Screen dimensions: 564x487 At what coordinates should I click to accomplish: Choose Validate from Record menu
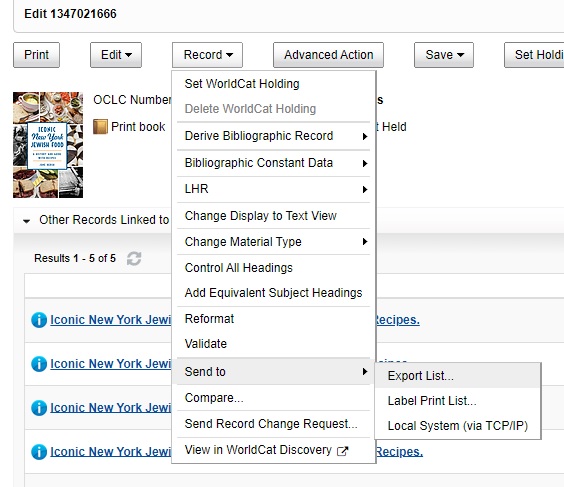pos(273,344)
